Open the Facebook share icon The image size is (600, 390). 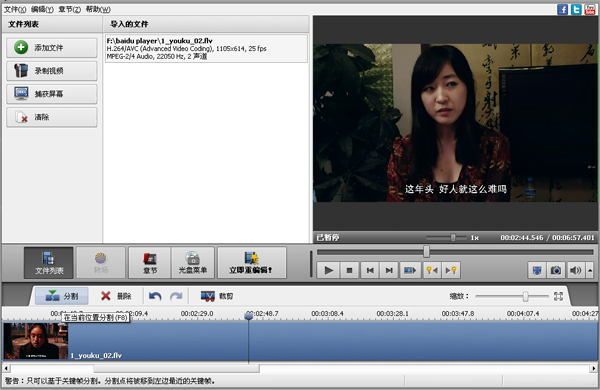562,9
